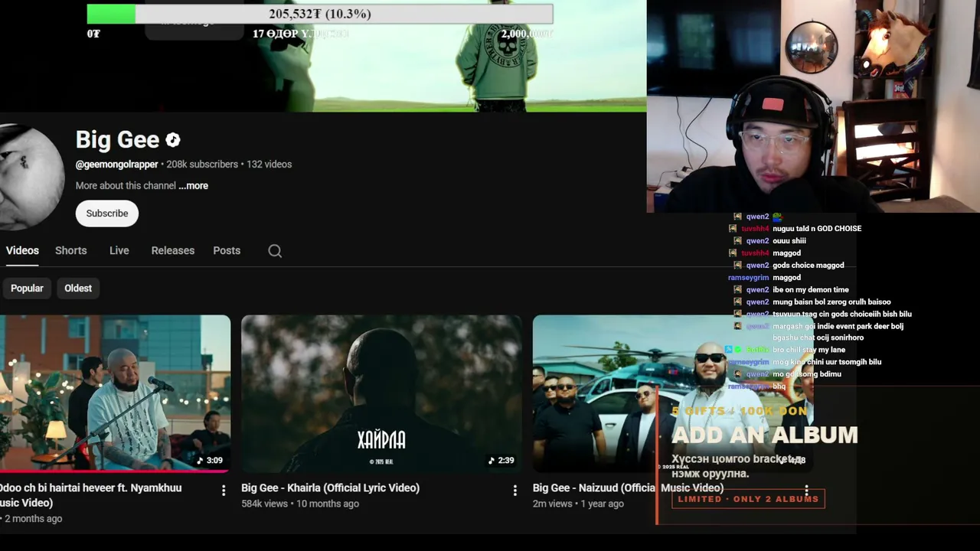Open the Live tab
This screenshot has width=980, height=551.
119,250
